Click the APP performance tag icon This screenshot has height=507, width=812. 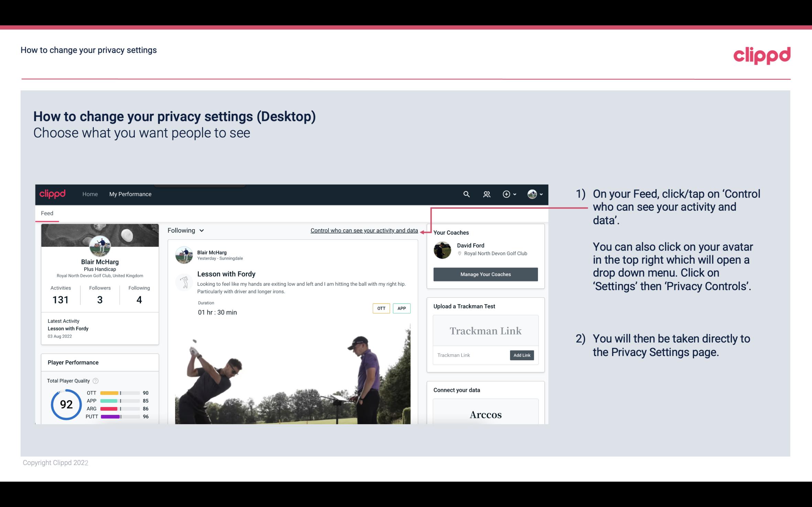tap(402, 308)
